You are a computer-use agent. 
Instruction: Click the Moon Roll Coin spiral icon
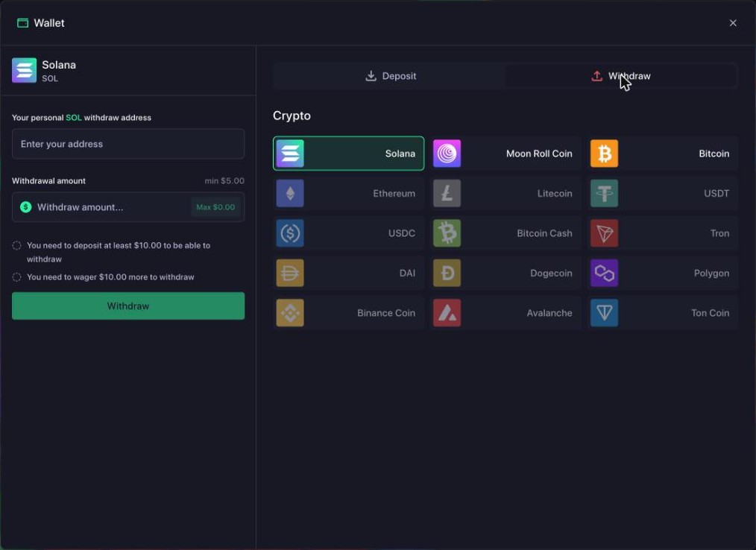pos(447,154)
